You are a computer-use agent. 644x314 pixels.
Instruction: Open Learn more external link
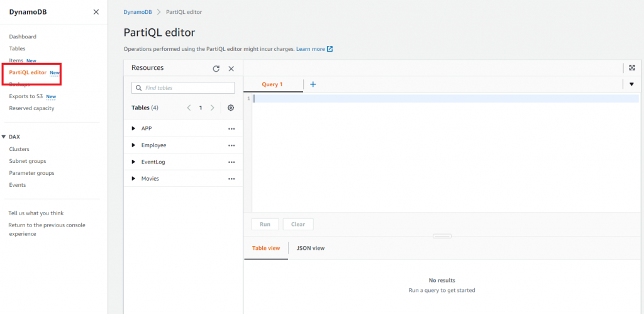click(314, 49)
